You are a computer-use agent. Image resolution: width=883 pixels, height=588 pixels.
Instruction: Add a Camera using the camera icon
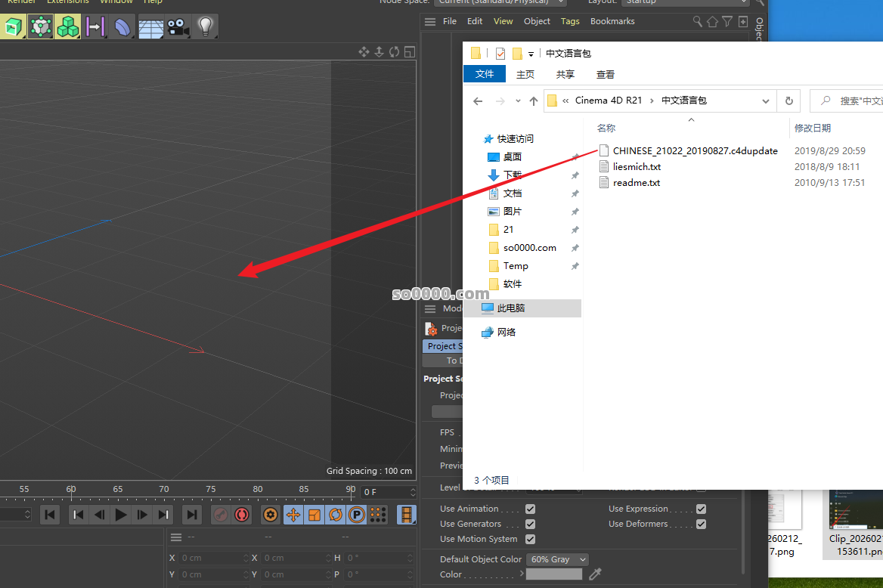pos(177,26)
